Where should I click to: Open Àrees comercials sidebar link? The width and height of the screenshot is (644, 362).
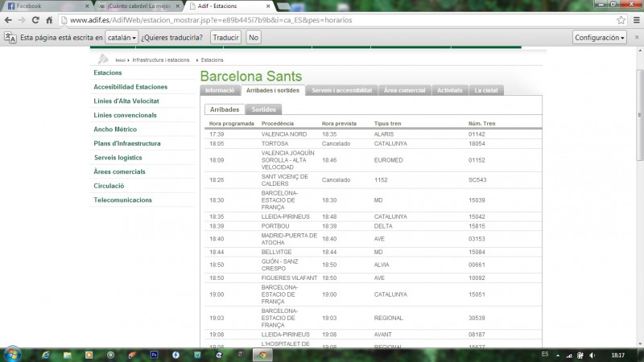[x=119, y=171]
